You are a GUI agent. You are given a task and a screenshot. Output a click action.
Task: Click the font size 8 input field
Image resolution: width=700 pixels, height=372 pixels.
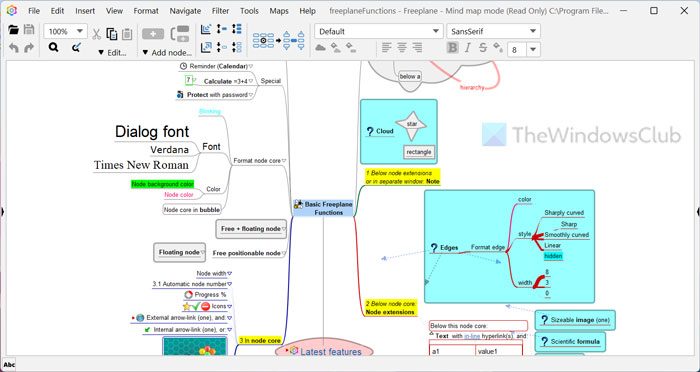click(x=517, y=50)
